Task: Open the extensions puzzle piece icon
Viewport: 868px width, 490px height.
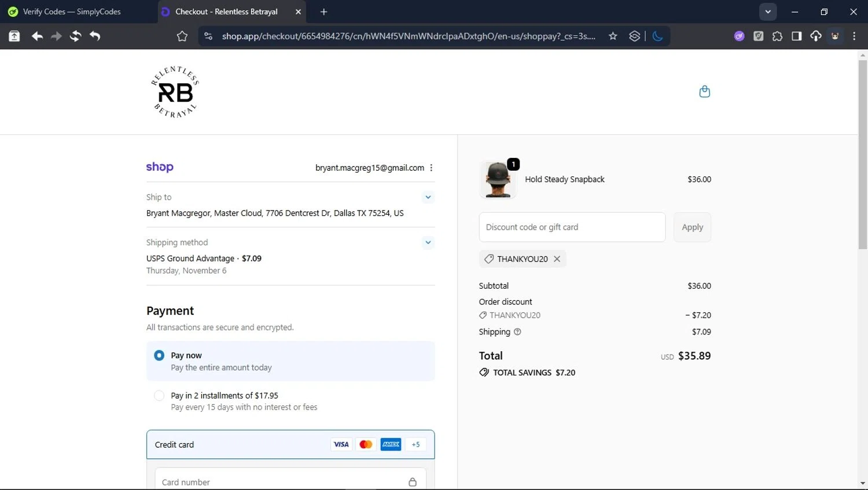Action: click(777, 36)
